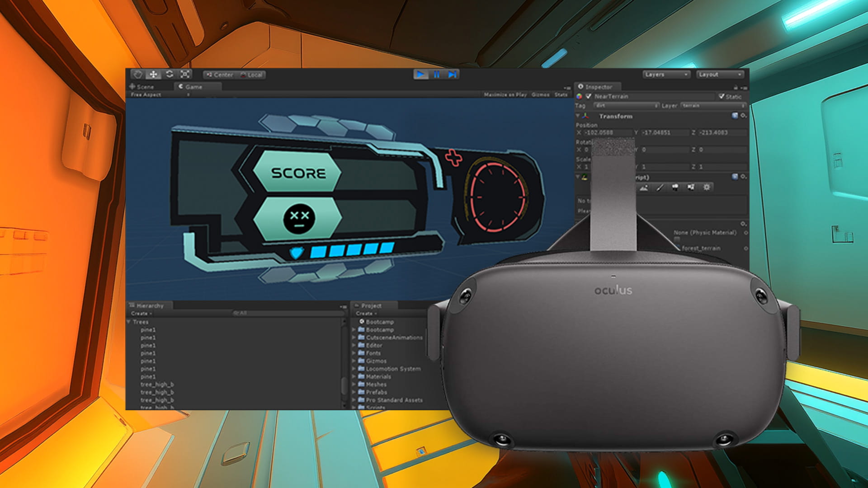Open the Layers dropdown
The height and width of the screenshot is (488, 868).
point(666,75)
